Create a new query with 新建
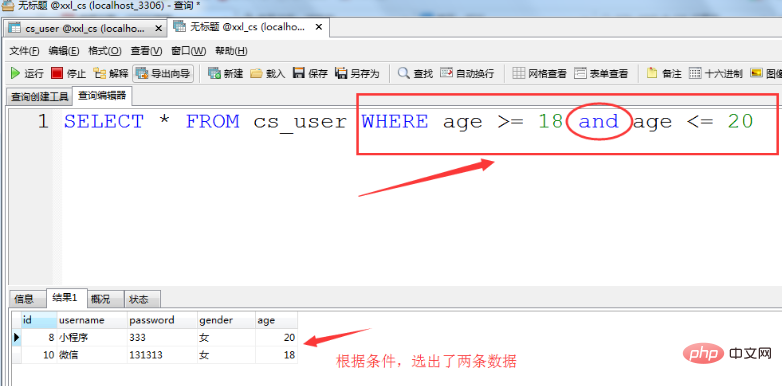Viewport: 782px width, 386px height. [225, 74]
